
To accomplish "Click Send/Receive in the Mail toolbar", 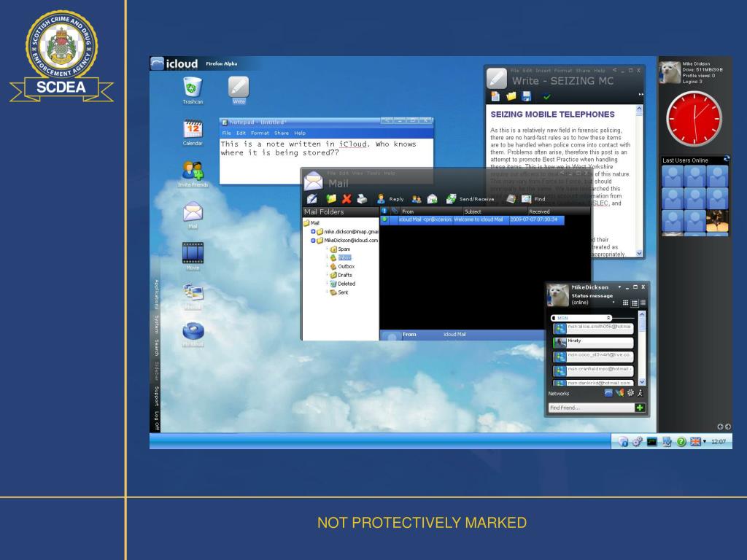I will pos(471,199).
